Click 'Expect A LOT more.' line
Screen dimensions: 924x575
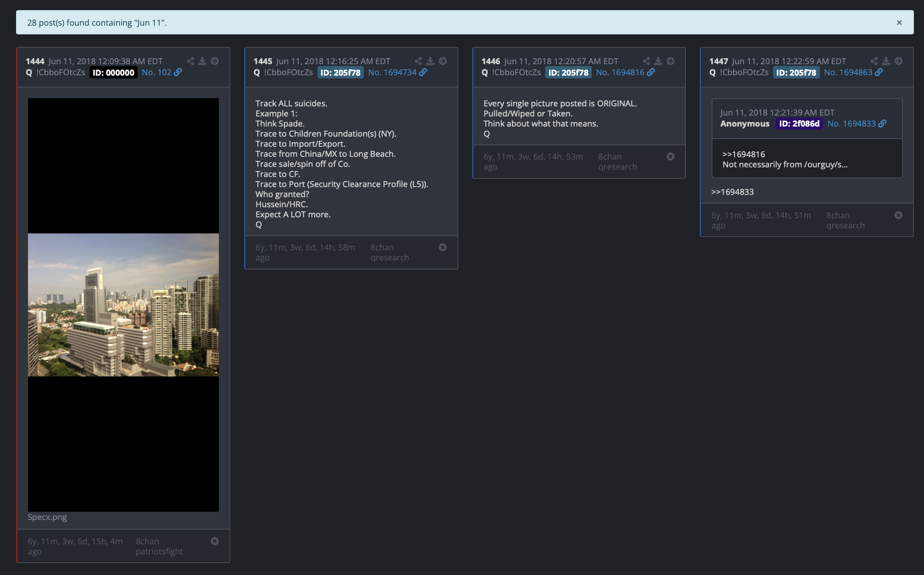click(293, 215)
